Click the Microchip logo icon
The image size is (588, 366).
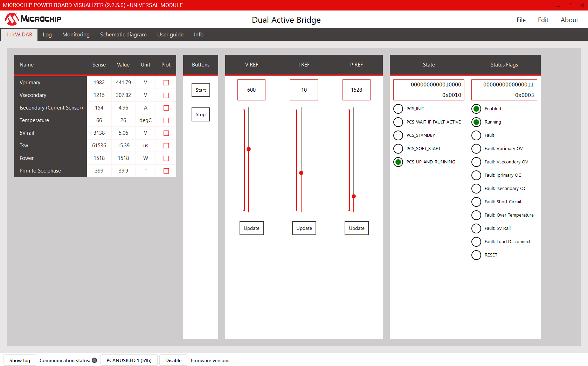tap(12, 19)
